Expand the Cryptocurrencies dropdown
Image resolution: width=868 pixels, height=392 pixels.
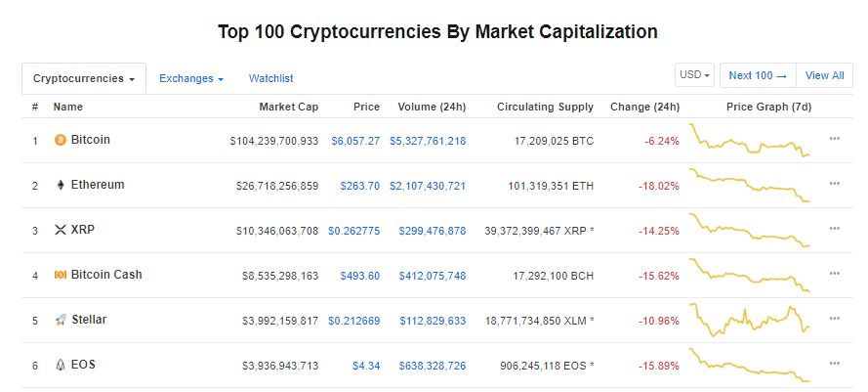(84, 79)
